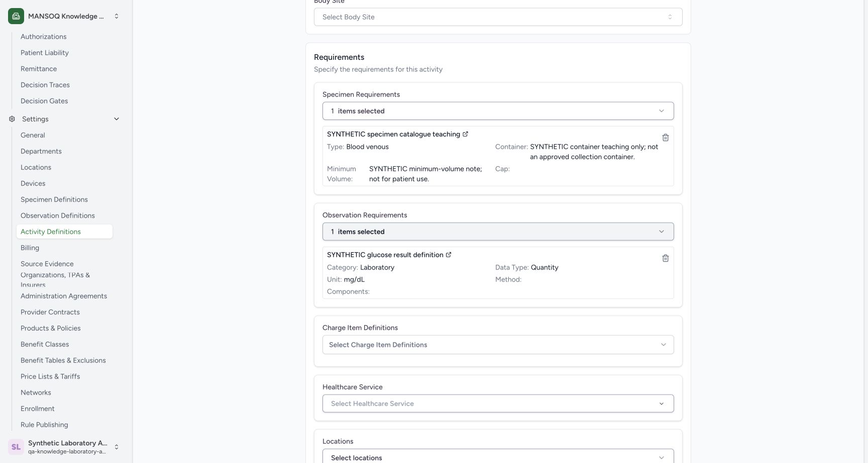Screen dimensions: 868x463
Task: Open Administration Agreements
Action: 64,296
